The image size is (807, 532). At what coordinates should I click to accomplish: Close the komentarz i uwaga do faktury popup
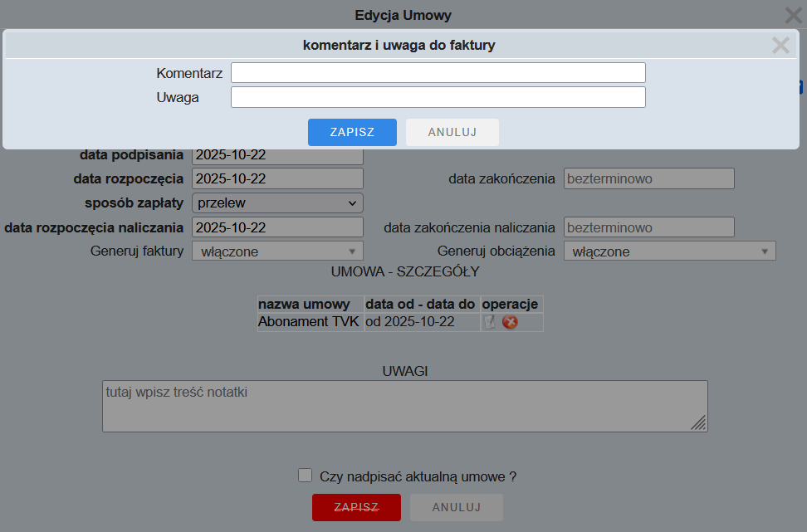click(x=780, y=46)
